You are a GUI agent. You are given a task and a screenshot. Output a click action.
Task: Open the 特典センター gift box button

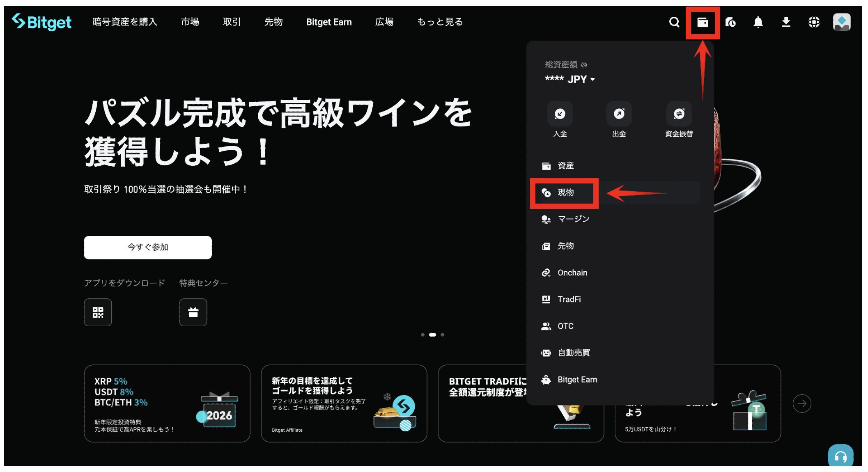193,312
